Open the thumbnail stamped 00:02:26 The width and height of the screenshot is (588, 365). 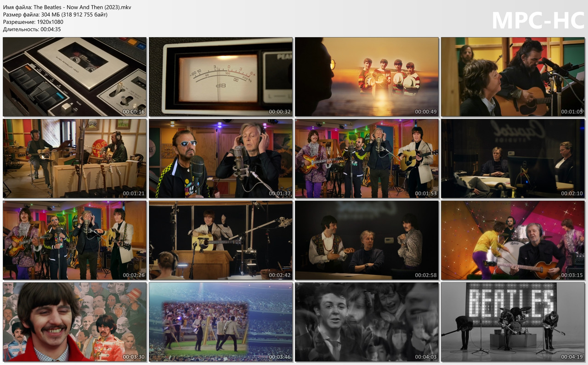[x=74, y=240]
